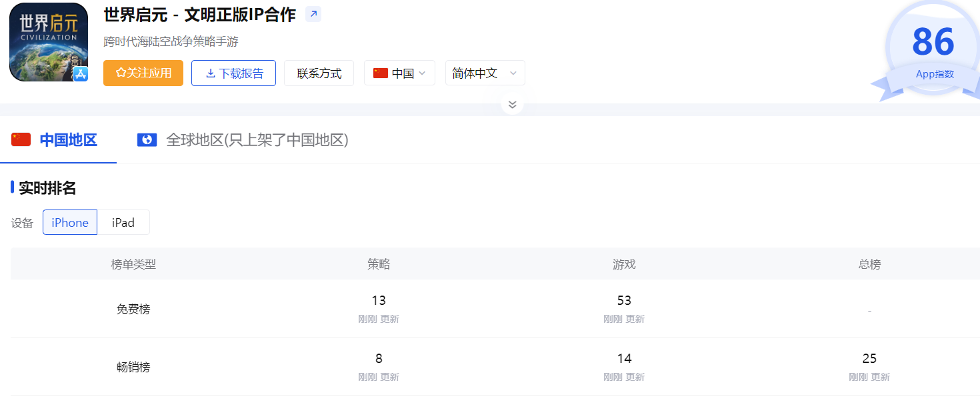Viewport: 980px width, 401px height.
Task: Click the China flag icon on the 中国地区 tab
Action: click(21, 140)
